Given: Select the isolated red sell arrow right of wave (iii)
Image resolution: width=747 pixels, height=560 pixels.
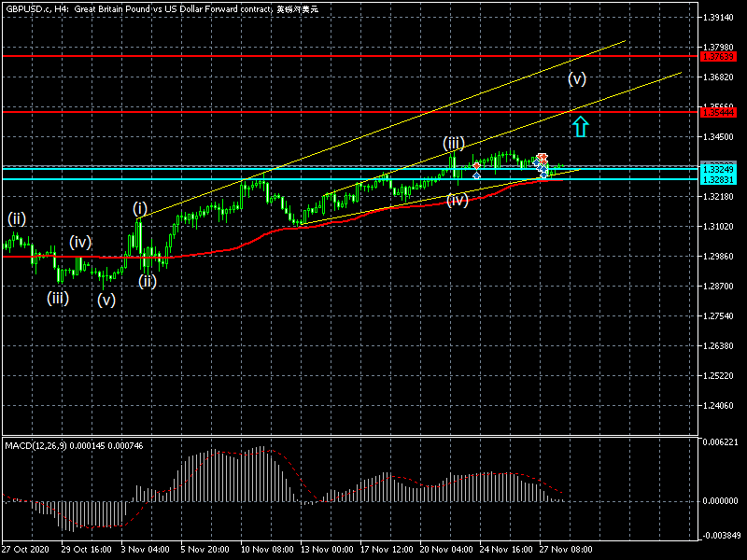Looking at the screenshot, I should [x=477, y=165].
